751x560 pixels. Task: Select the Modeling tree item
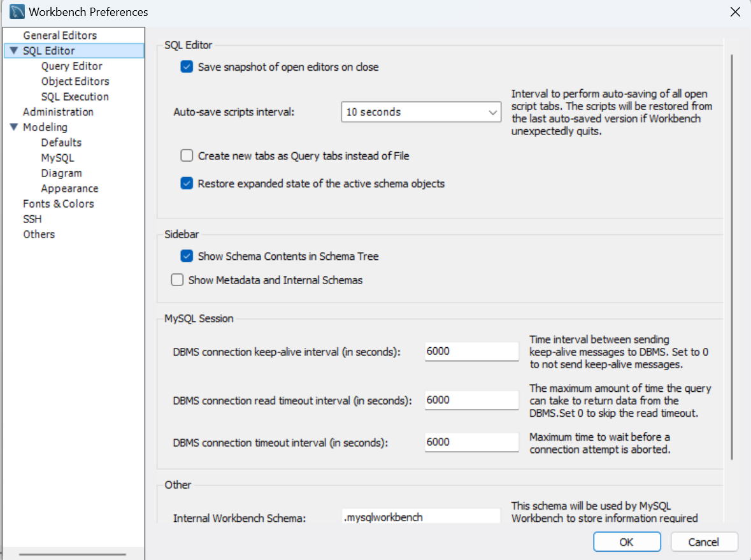pyautogui.click(x=45, y=127)
